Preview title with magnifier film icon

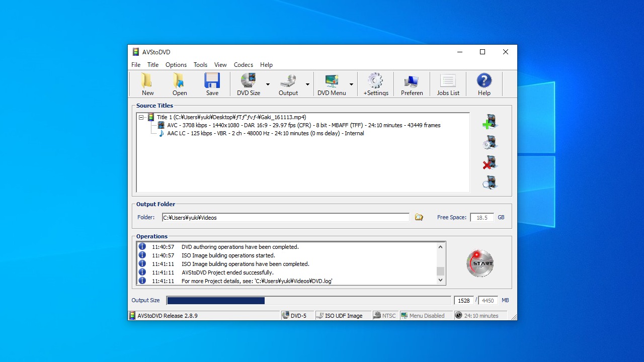coord(490,183)
